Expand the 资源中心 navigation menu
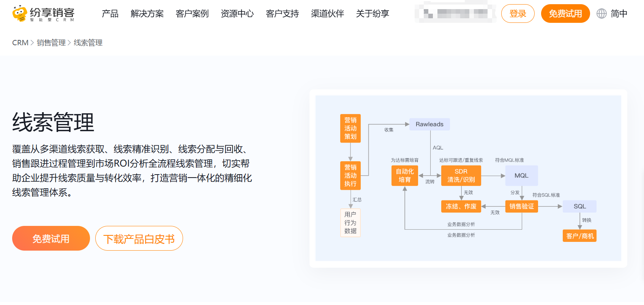Image resolution: width=644 pixels, height=305 pixels. [237, 14]
